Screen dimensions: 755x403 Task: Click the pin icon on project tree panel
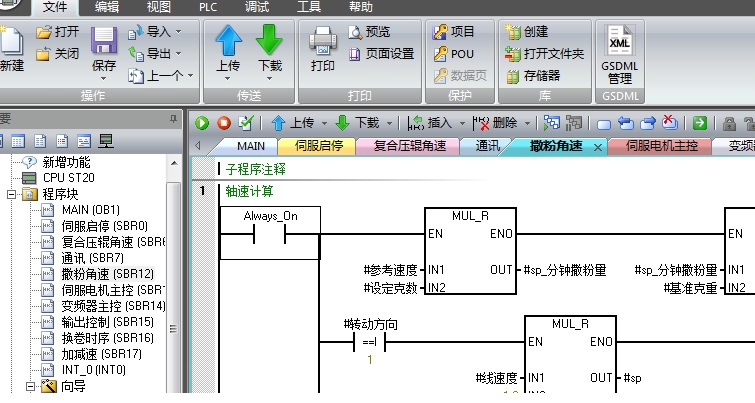(x=173, y=118)
